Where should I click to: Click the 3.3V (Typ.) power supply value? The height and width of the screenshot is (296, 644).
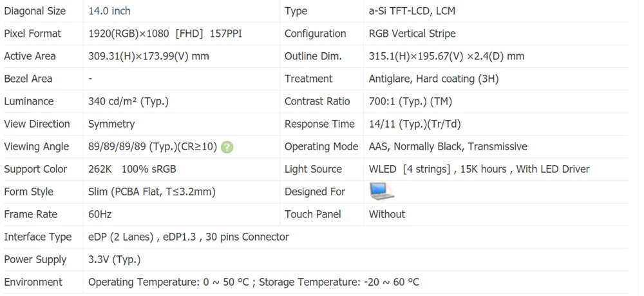[x=114, y=259]
